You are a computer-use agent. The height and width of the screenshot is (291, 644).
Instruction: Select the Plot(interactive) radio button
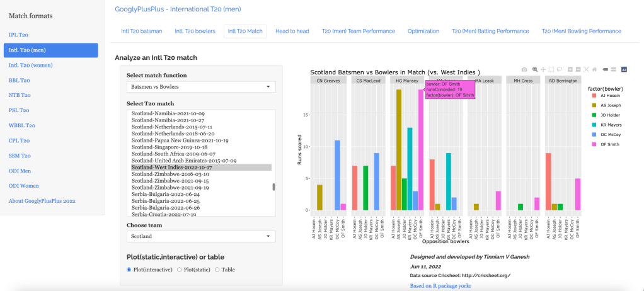click(130, 270)
